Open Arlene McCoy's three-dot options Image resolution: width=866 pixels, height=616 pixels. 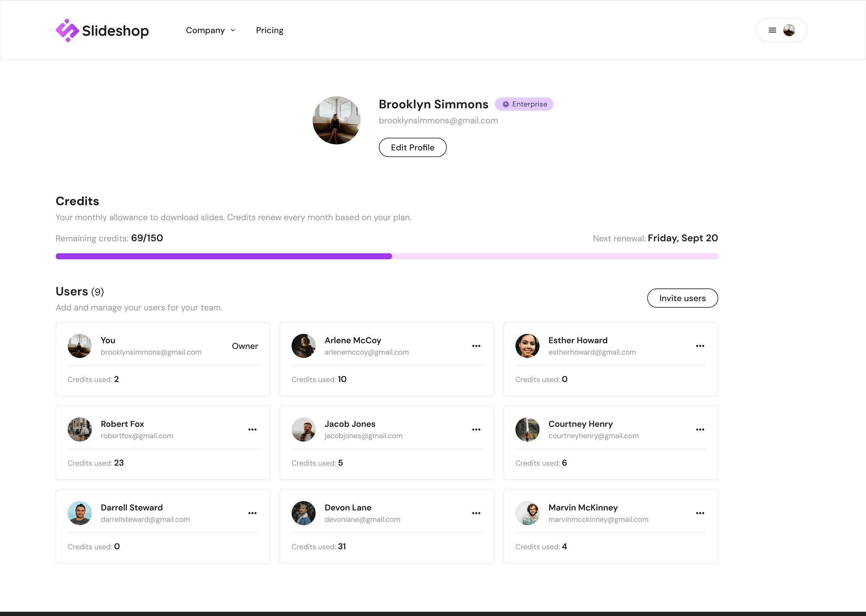pos(476,346)
